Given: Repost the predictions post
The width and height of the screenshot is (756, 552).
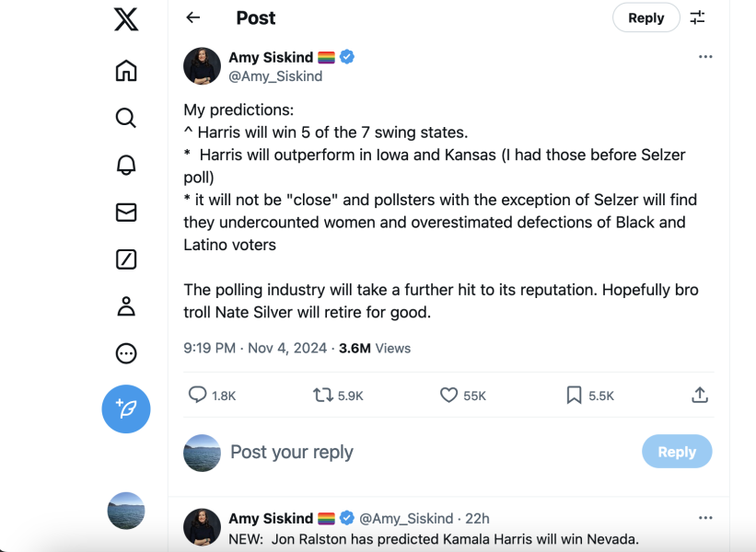Looking at the screenshot, I should click(323, 395).
